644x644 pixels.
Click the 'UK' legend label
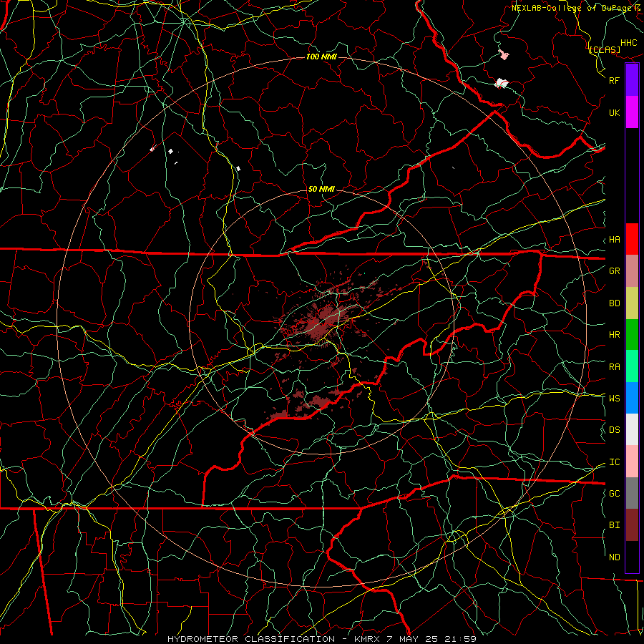[614, 112]
